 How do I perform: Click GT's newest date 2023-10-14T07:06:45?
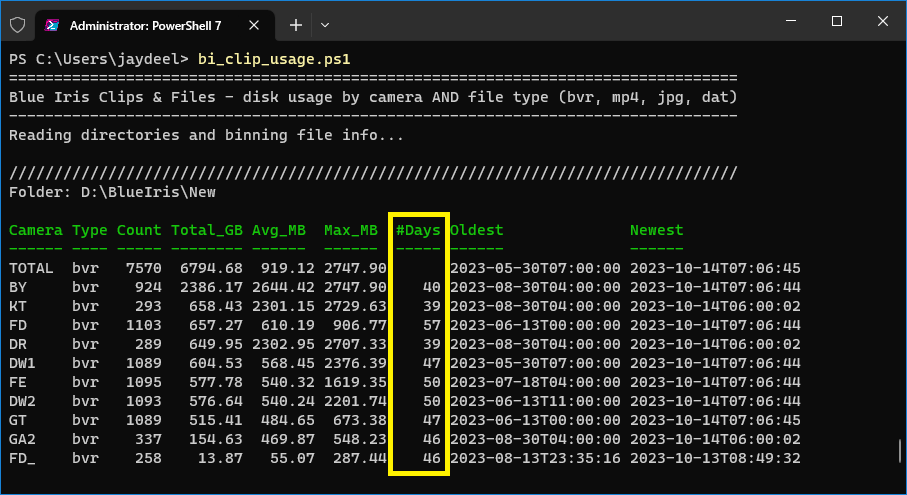coord(715,420)
